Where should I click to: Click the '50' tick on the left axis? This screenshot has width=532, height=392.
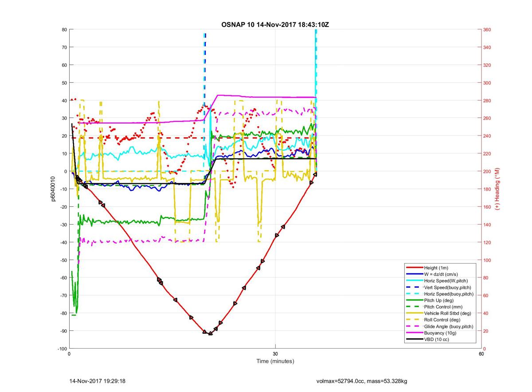point(64,83)
